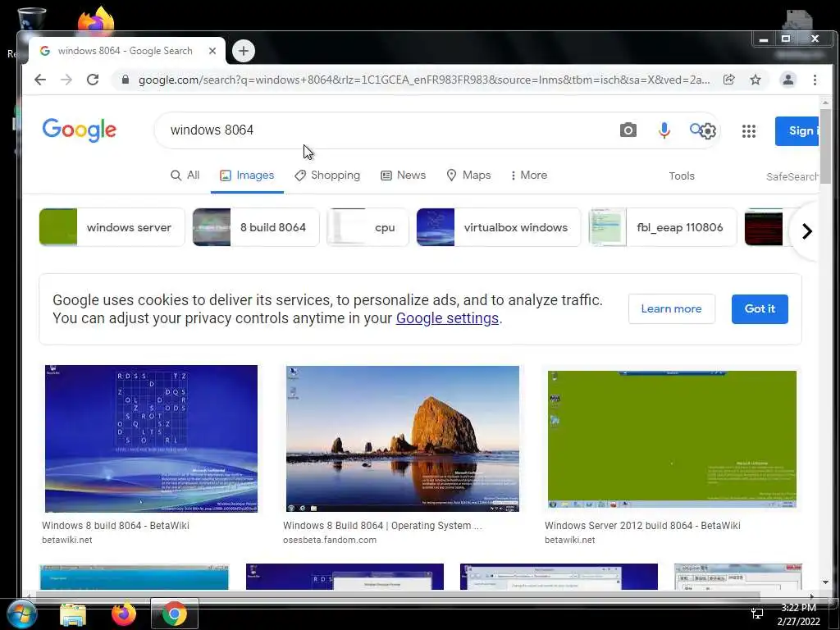Click the Recycle Bin desktop icon
Screen dimensions: 840x630
coord(31,20)
